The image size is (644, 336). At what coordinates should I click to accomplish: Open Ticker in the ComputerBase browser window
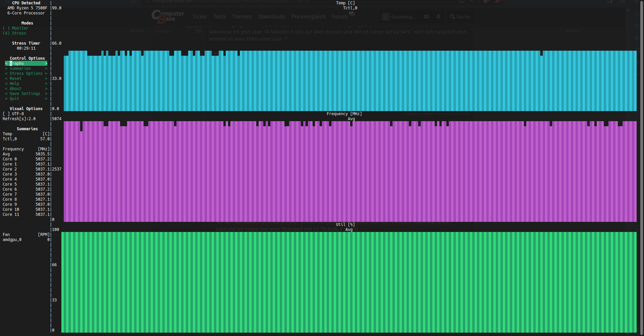[200, 16]
